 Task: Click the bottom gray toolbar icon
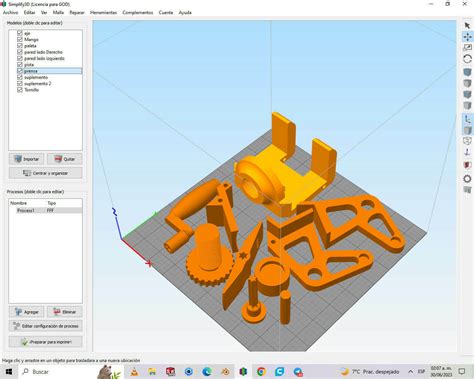[467, 190]
